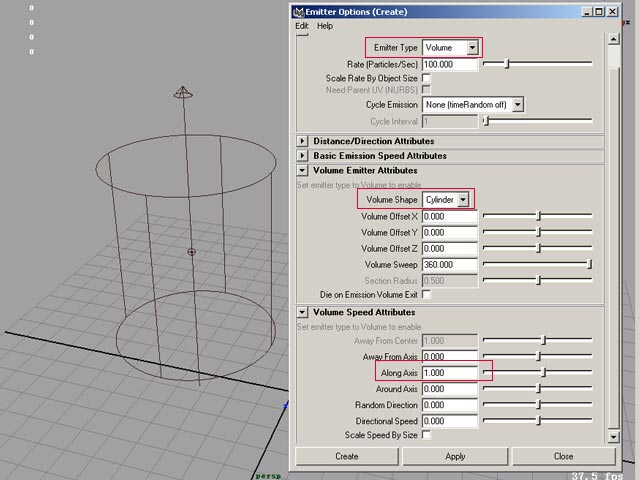Adjust the Volume Offset Y slider
The image size is (640, 480).
click(x=538, y=232)
